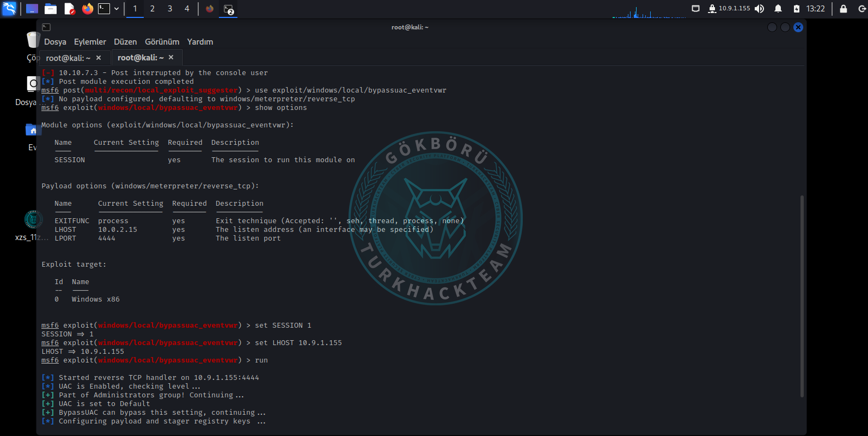Switch to workspace 3

coord(170,9)
